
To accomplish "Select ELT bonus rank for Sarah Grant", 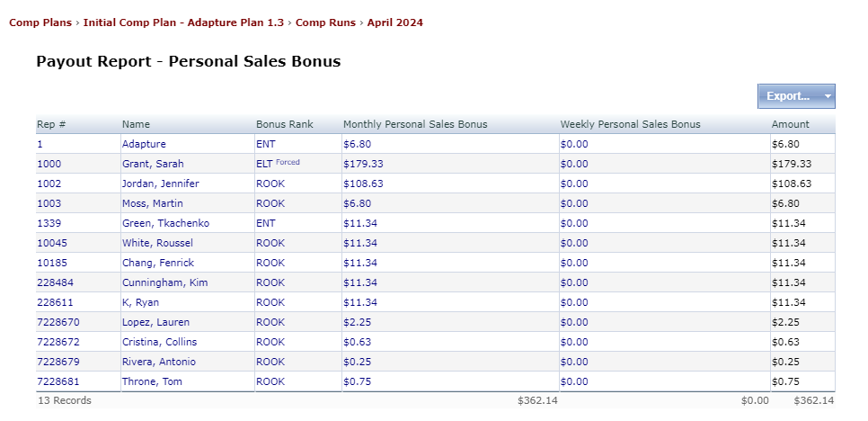I will pos(263,164).
